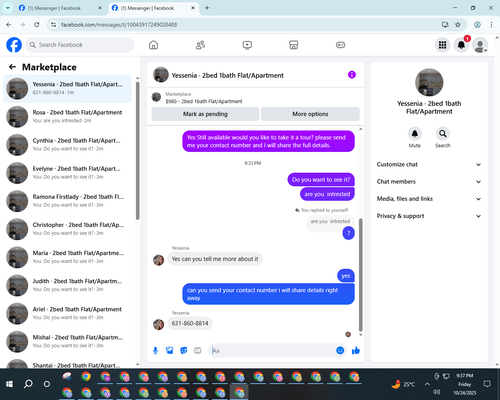Viewport: 500px width, 400px height.
Task: Go to the Home feed icon
Action: click(x=153, y=45)
